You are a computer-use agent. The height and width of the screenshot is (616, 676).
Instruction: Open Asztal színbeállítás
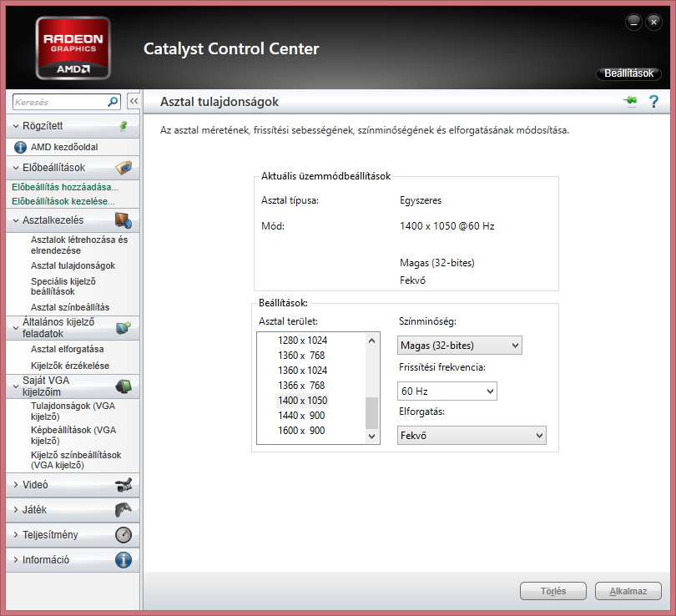(70, 307)
